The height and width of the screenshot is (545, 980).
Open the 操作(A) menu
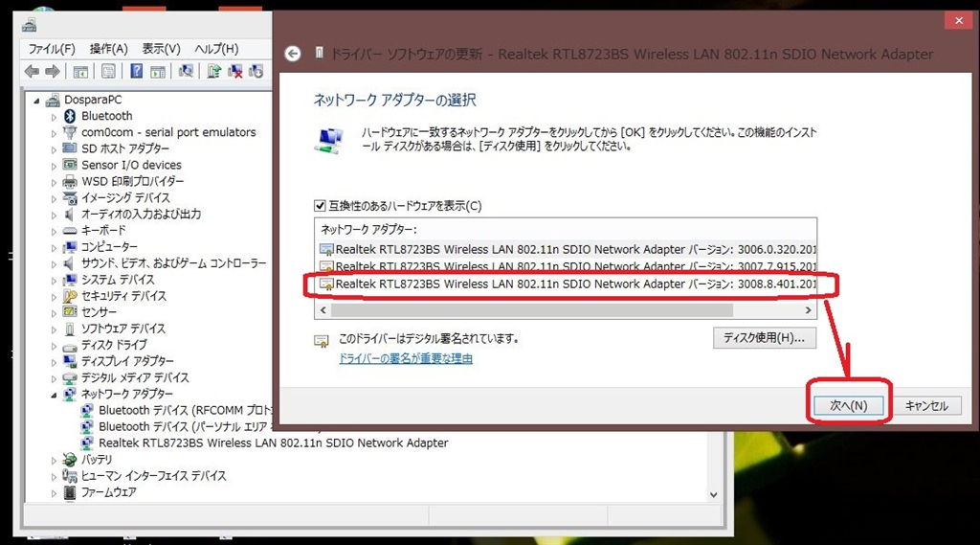pyautogui.click(x=108, y=49)
